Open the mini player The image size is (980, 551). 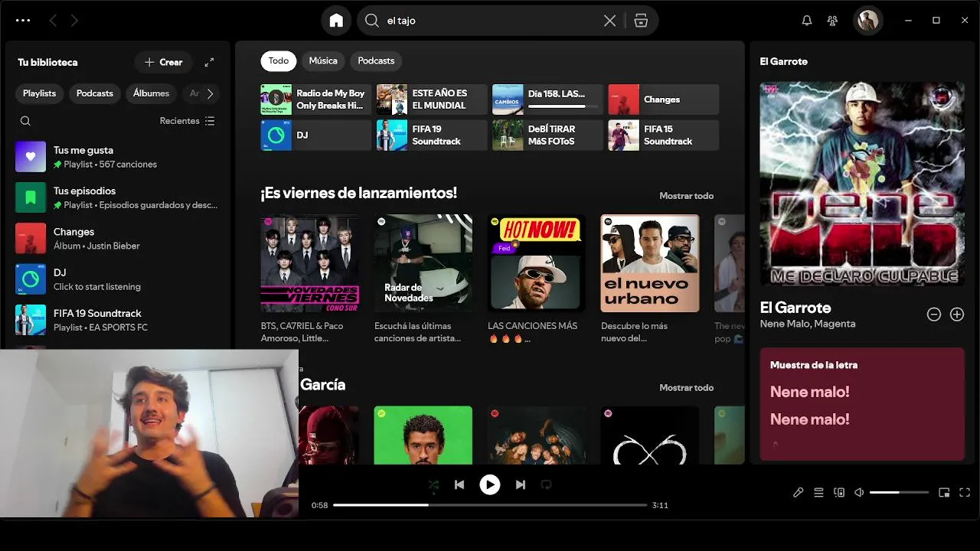click(944, 493)
